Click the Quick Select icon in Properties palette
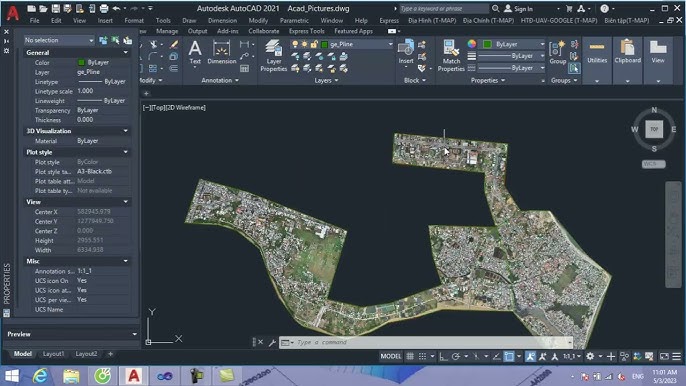Viewport: 686px width, 386px height. [127, 40]
